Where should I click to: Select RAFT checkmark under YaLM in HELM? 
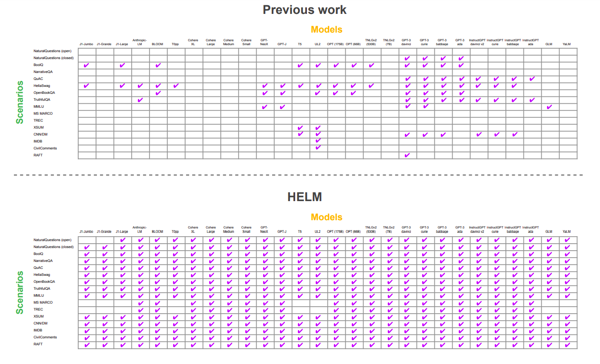click(x=567, y=345)
